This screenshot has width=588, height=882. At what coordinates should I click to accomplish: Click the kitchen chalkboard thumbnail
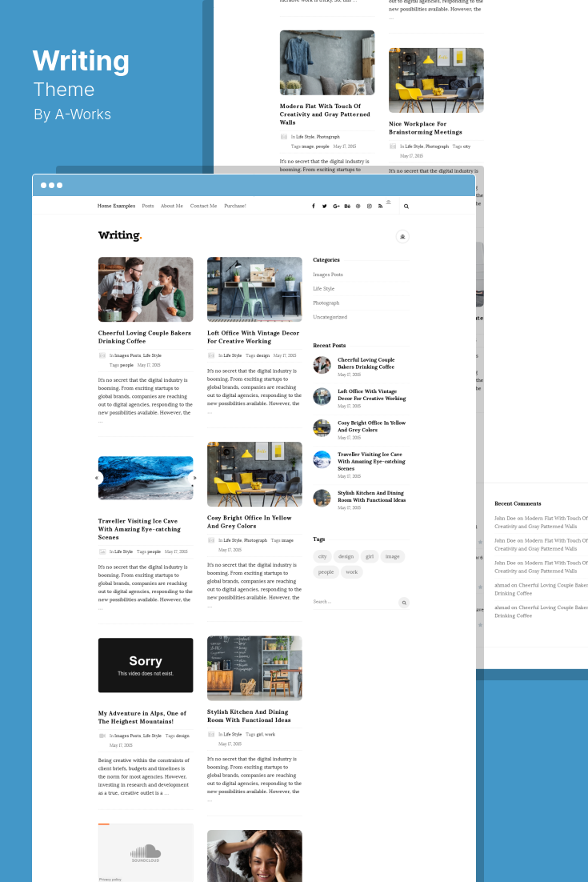(x=254, y=668)
